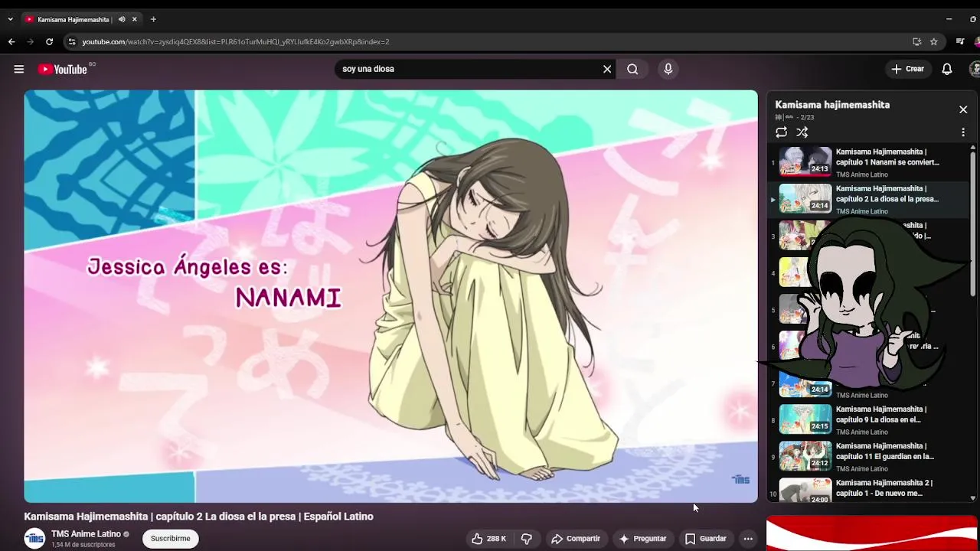This screenshot has width=980, height=551.
Task: Open notifications bell
Action: click(947, 69)
